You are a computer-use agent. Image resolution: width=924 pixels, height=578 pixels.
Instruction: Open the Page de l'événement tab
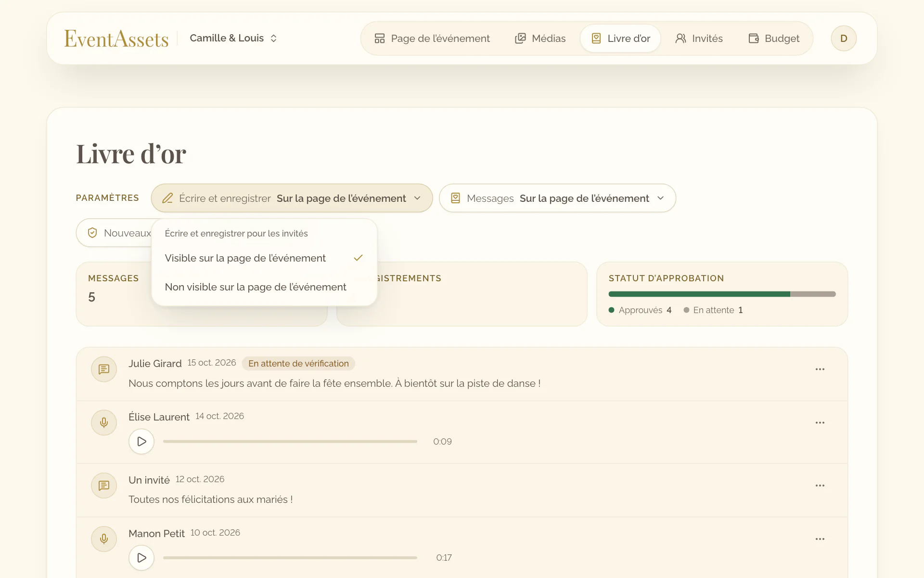432,39
